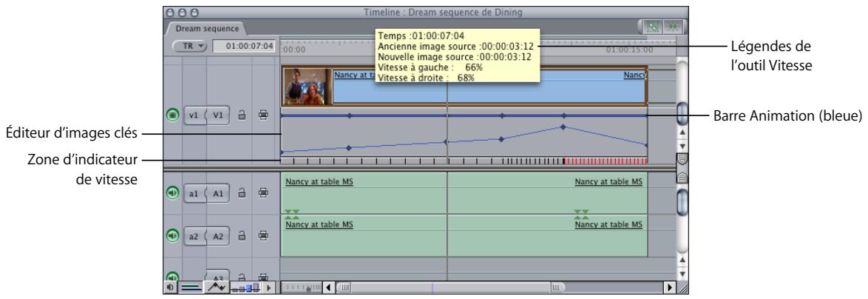Click the 01:00:15:00 mark on the ruler
The height and width of the screenshot is (299, 868).
point(629,50)
